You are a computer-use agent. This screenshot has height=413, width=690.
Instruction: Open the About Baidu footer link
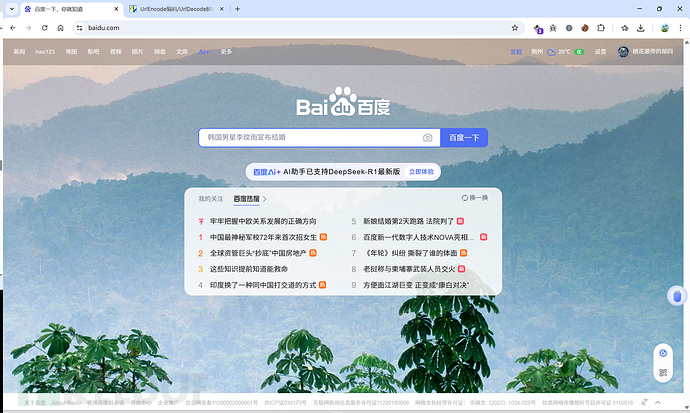(x=66, y=402)
